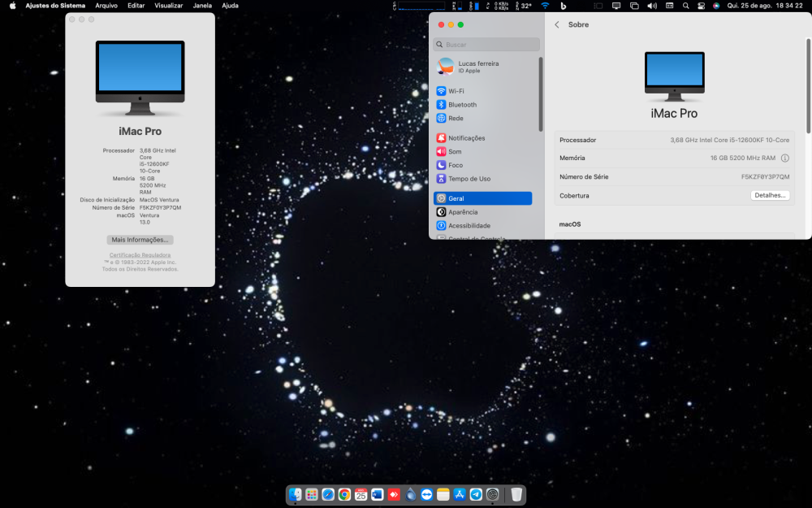Click the Sobre pane scrollbar
This screenshot has height=508, width=812.
(808, 85)
